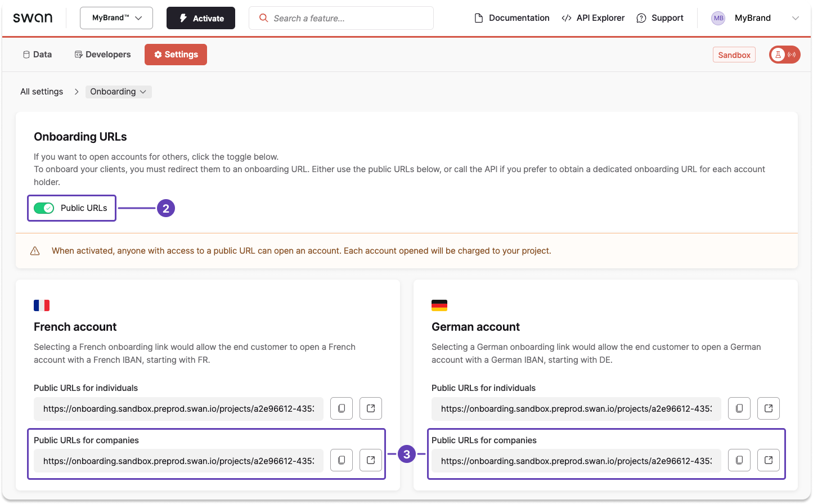Image resolution: width=813 pixels, height=504 pixels.
Task: Disable the Public URLs toggle
Action: pos(44,208)
